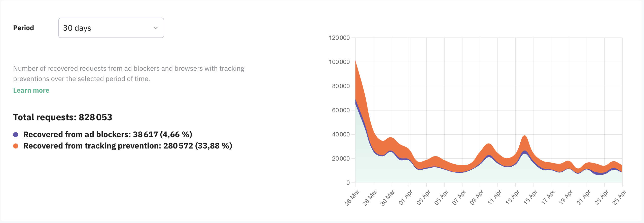644x223 pixels.
Task: Click the 01 Apr x-axis label
Action: click(x=405, y=198)
